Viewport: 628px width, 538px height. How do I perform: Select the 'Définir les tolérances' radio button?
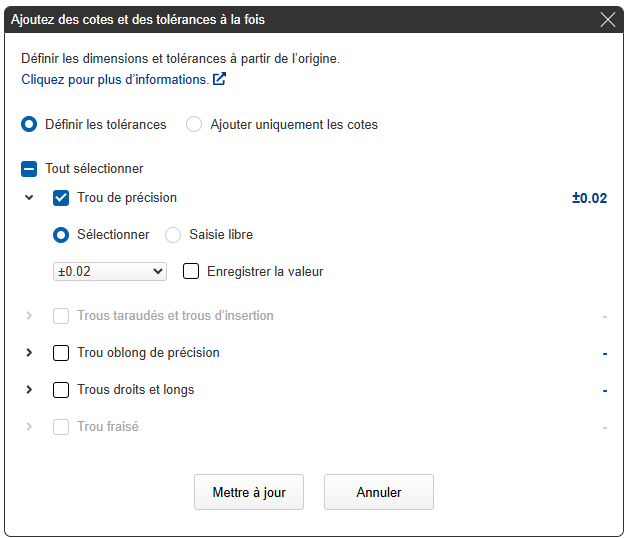coord(30,125)
